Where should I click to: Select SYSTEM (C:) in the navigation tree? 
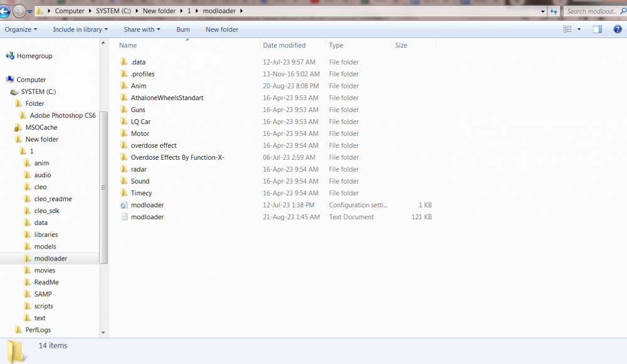click(38, 91)
